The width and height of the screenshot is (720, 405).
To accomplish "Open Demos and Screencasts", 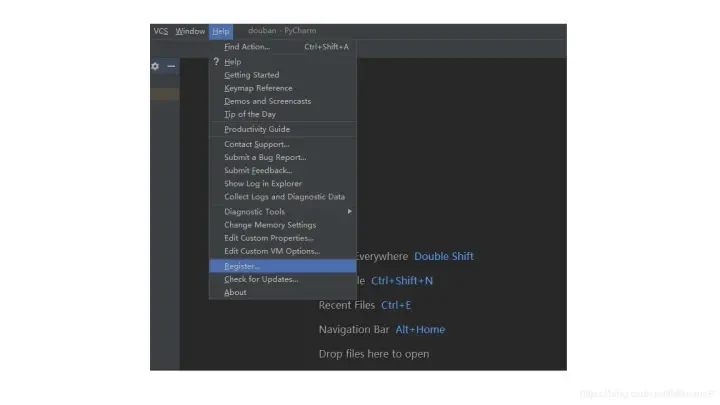I will coord(267,101).
